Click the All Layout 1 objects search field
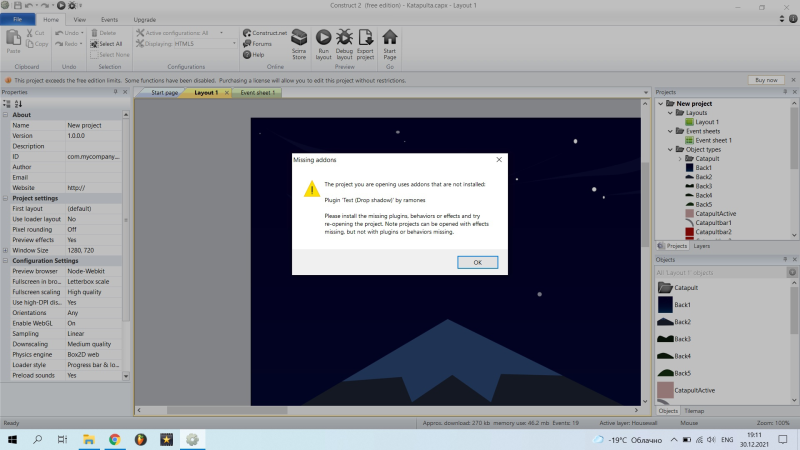 coord(721,272)
